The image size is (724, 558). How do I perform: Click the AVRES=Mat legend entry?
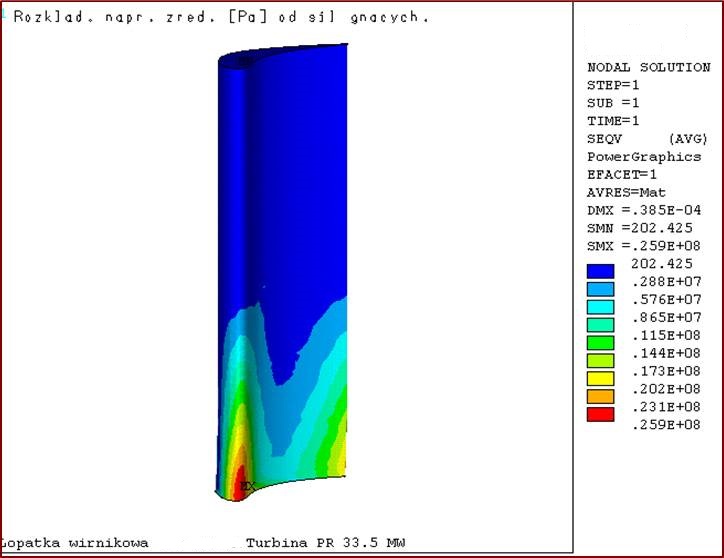pyautogui.click(x=626, y=192)
